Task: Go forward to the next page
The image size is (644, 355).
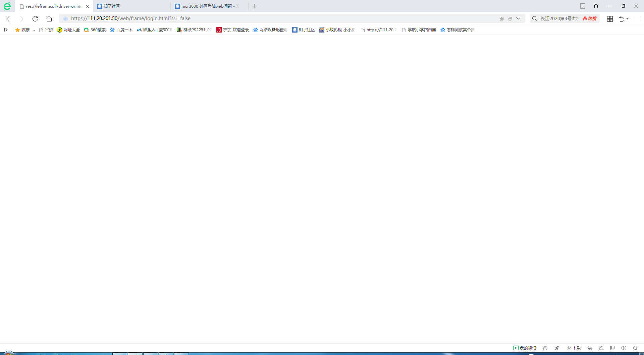Action: (22, 19)
